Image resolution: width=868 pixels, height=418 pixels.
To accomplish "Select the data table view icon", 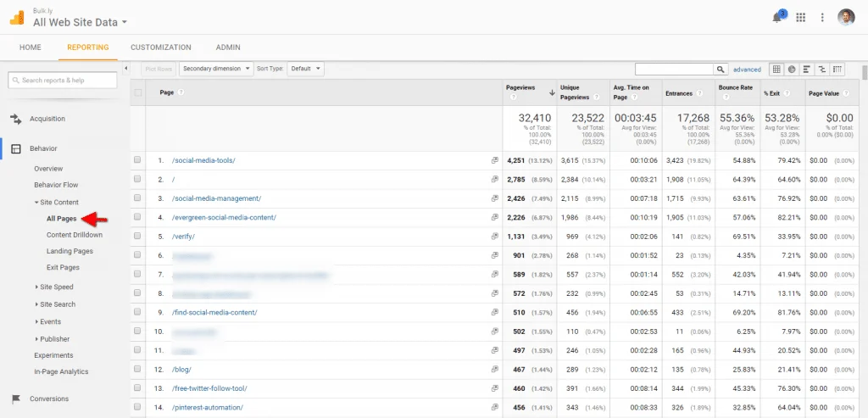I will coord(776,69).
